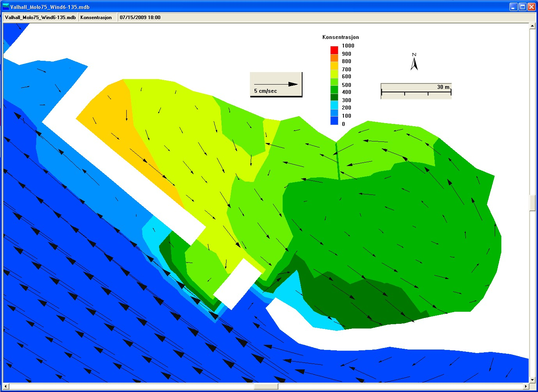
Task: Click the vertical scrollbar down arrow
Action: click(532, 380)
